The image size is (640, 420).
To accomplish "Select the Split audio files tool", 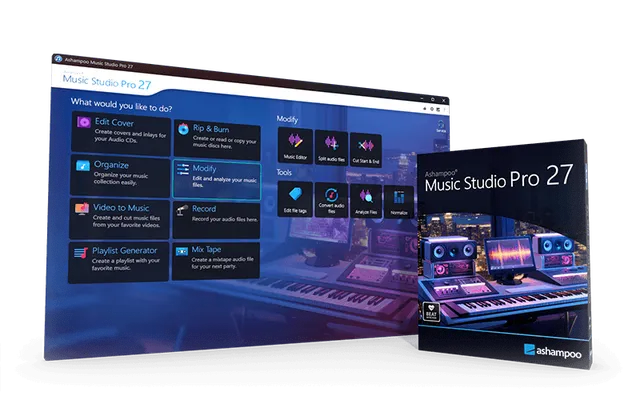I will (x=331, y=148).
